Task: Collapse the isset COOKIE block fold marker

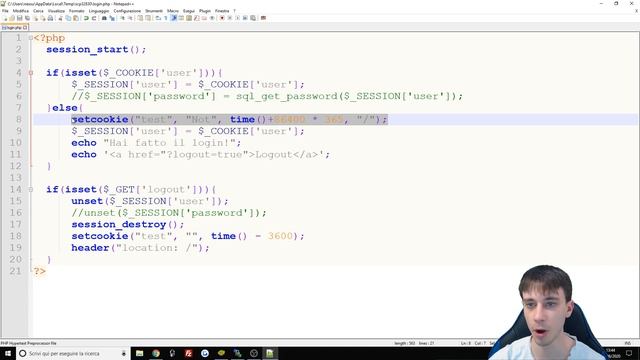Action: 31,73
